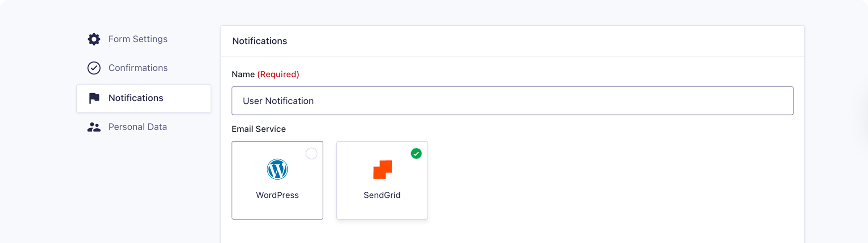
Task: Choose the WordPress text label
Action: 277,195
